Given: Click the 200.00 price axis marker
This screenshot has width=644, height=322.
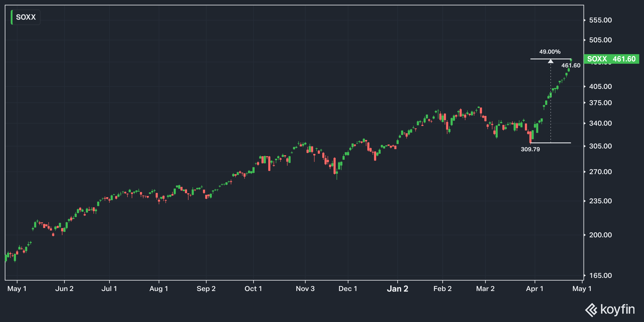Looking at the screenshot, I should coord(600,235).
